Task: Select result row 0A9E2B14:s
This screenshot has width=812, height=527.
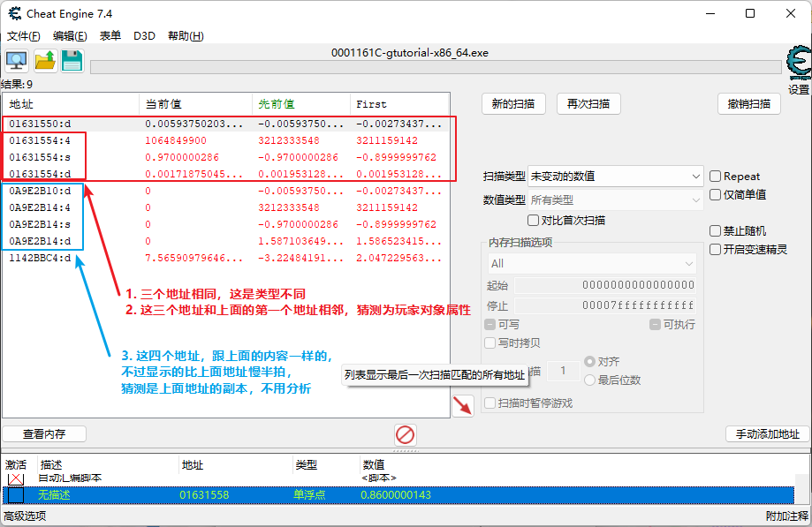Action: point(226,224)
